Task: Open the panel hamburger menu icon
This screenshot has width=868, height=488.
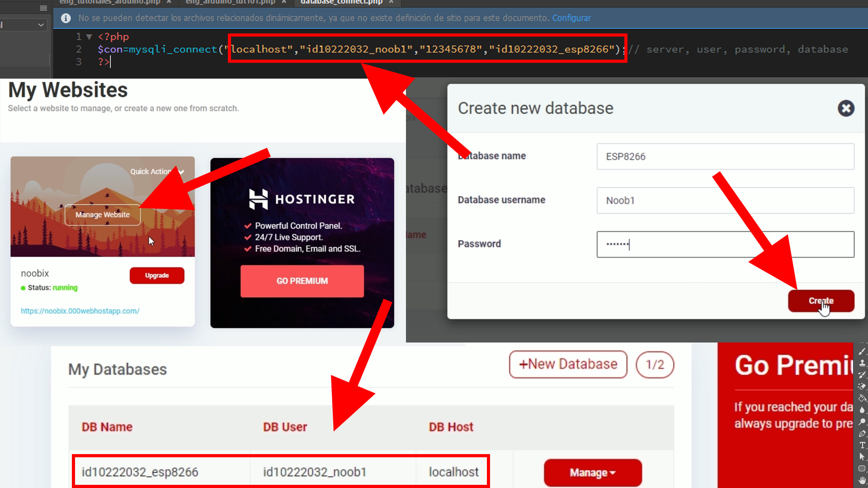Action: click(43, 8)
